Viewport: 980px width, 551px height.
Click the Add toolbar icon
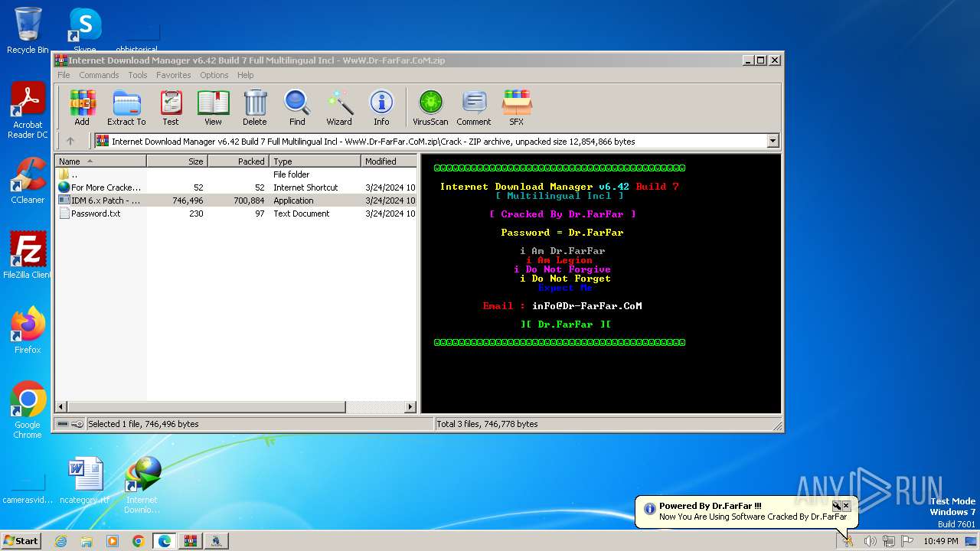point(82,107)
